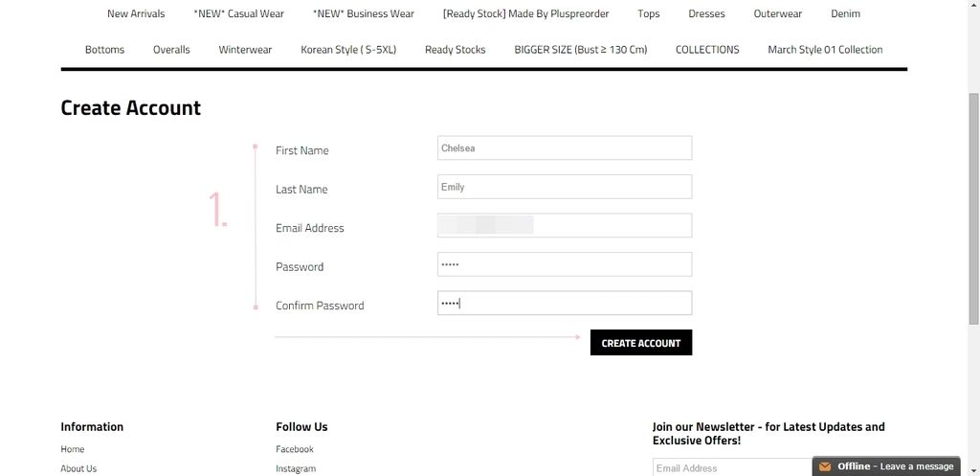Image resolution: width=980 pixels, height=476 pixels.
Task: Select the Tops category
Action: click(648, 13)
